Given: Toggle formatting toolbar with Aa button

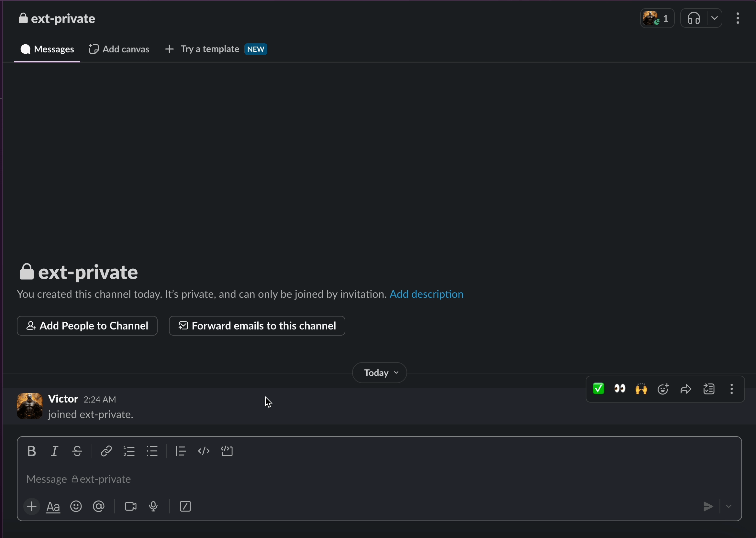Looking at the screenshot, I should [x=53, y=507].
